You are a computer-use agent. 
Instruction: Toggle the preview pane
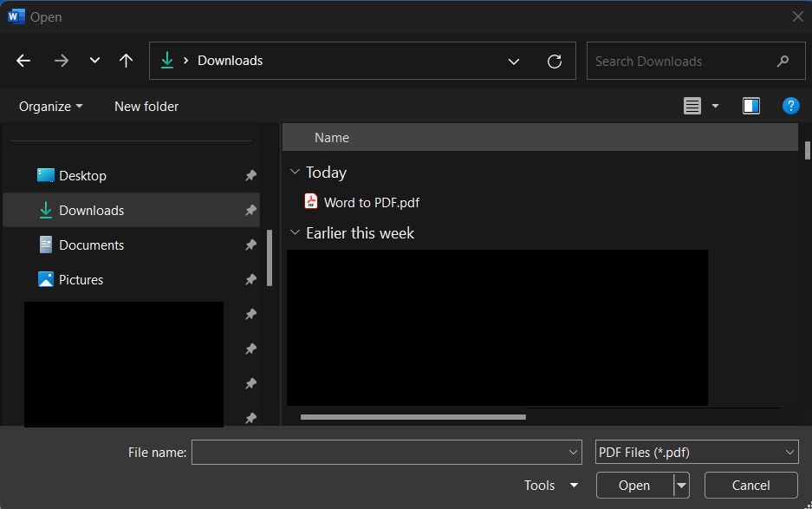(750, 106)
